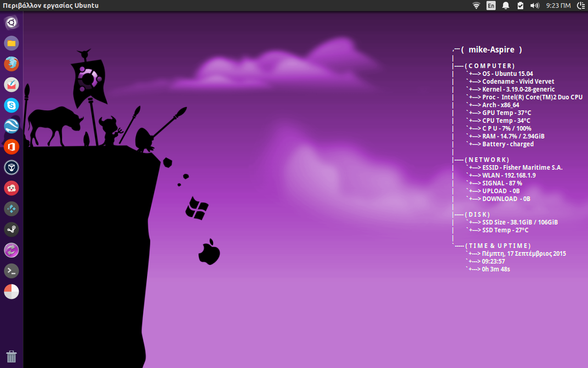
Task: Start Skype from the launcher
Action: pyautogui.click(x=11, y=105)
